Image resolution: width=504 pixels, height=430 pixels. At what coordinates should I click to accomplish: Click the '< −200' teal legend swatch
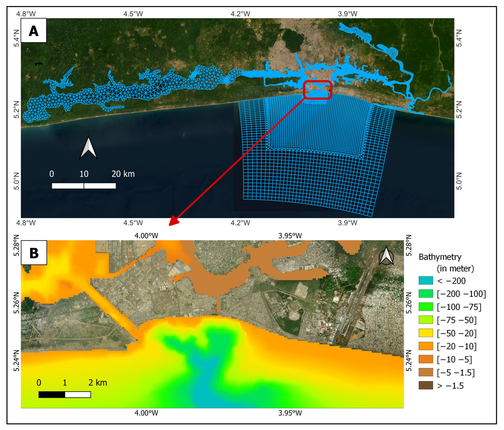tap(426, 281)
